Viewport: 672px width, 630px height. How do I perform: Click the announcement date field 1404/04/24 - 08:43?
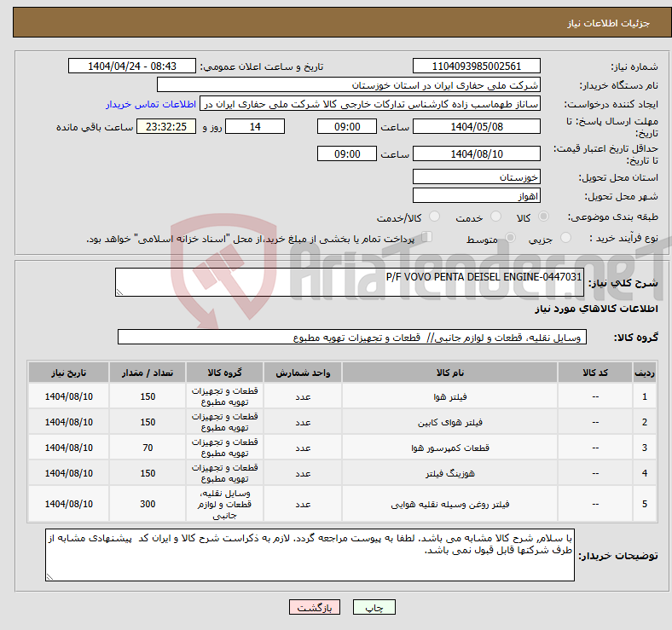pyautogui.click(x=132, y=66)
